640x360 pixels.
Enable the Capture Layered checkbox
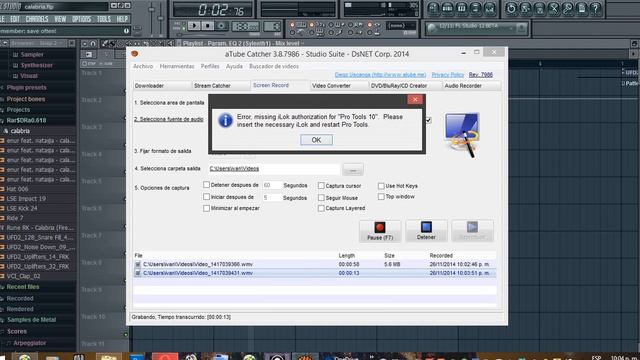point(321,208)
